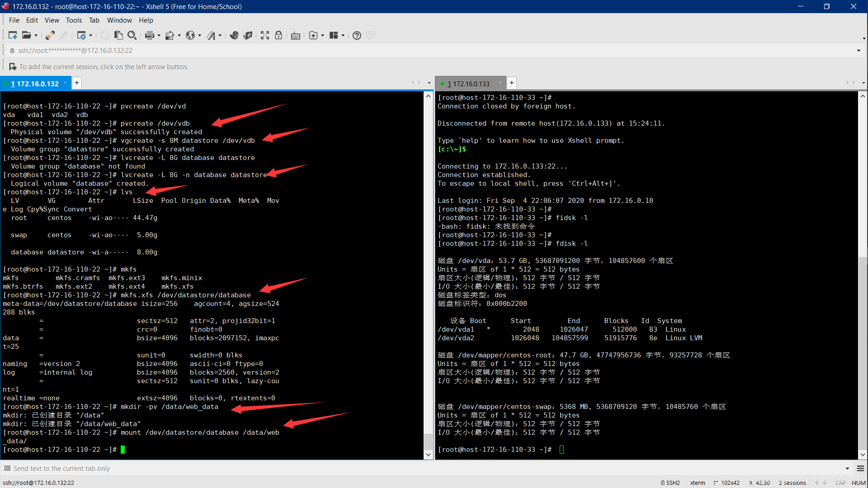Screen dimensions: 868x488
Task: Click the Font letter A icon
Action: [x=211, y=35]
